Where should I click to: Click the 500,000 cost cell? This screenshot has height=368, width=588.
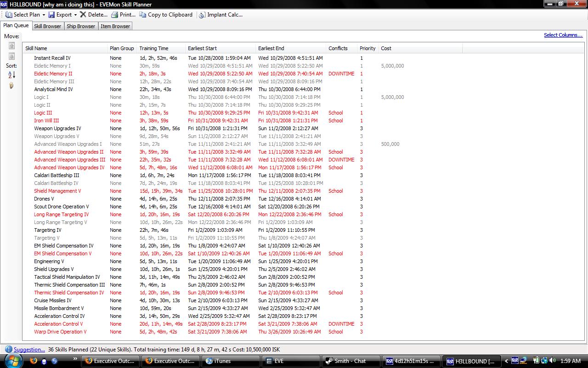tap(390, 144)
